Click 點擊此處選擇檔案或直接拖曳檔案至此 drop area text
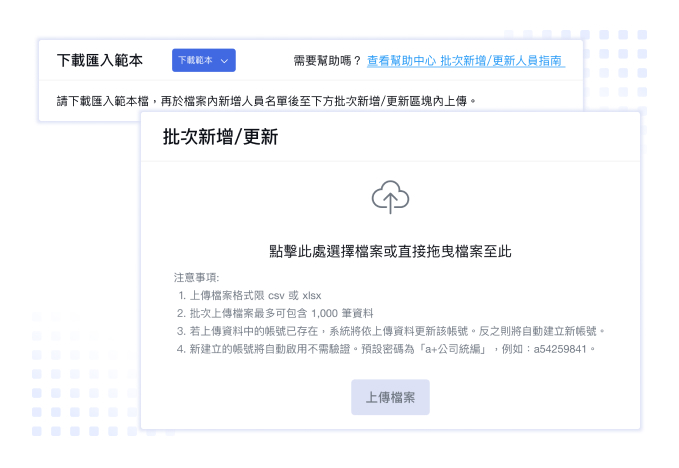 [390, 251]
